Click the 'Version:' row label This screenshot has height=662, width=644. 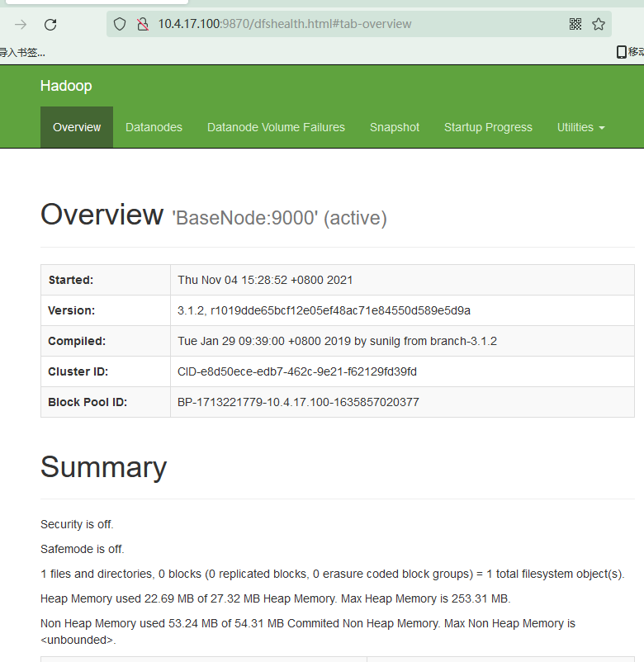click(71, 310)
